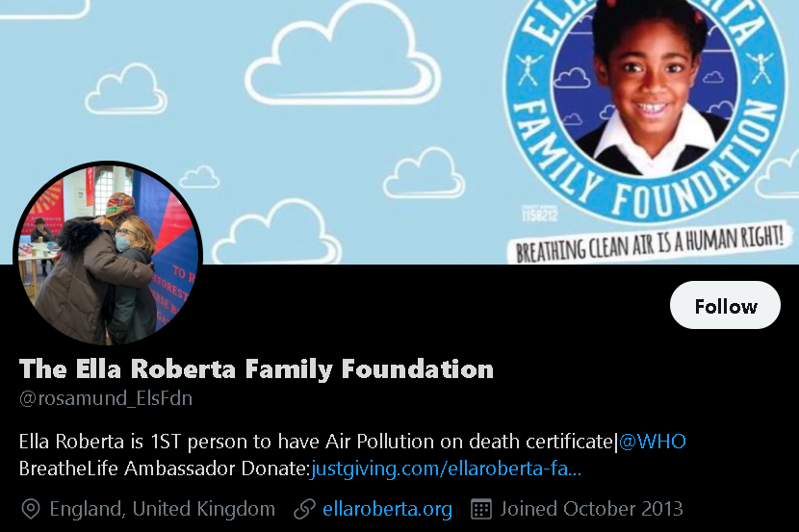Open the ellaroberta.org website link
Screen dimensions: 799x532
click(387, 509)
